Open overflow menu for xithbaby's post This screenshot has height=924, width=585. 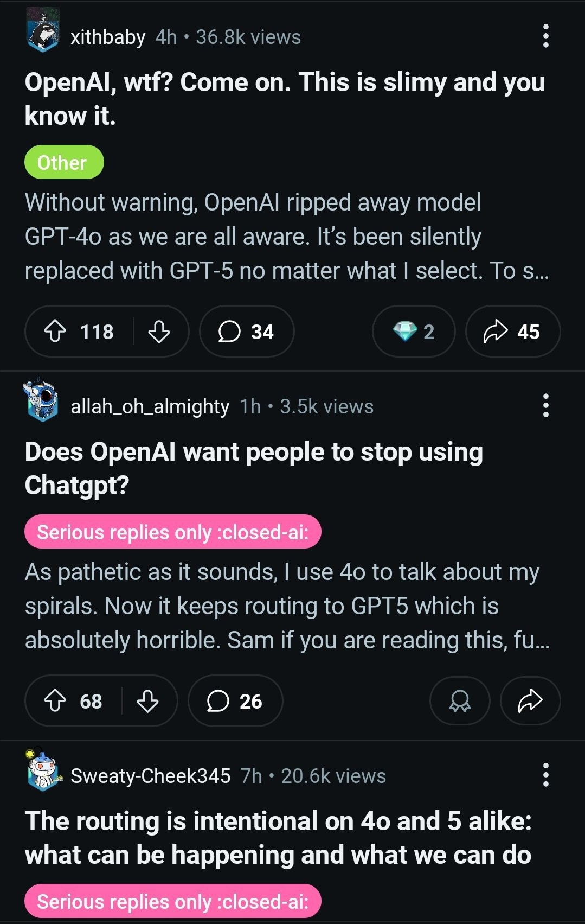[545, 36]
